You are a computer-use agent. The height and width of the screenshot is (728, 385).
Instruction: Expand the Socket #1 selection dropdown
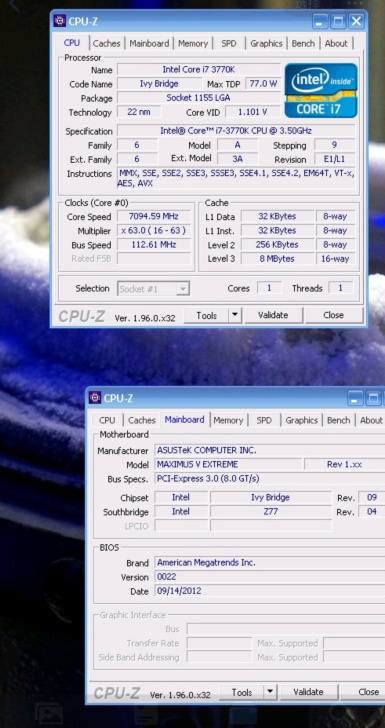point(183,289)
